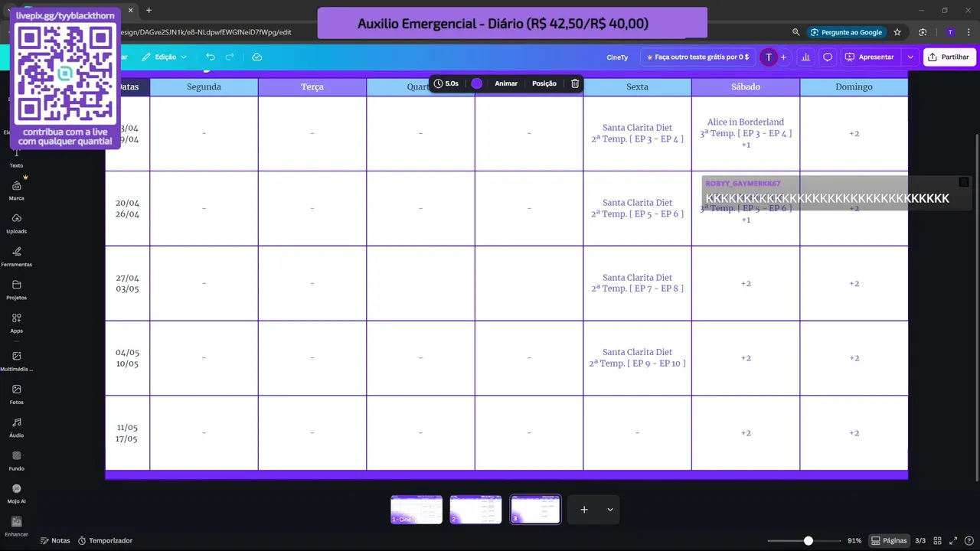Enter fullscreen presentation mode

pyautogui.click(x=952, y=540)
